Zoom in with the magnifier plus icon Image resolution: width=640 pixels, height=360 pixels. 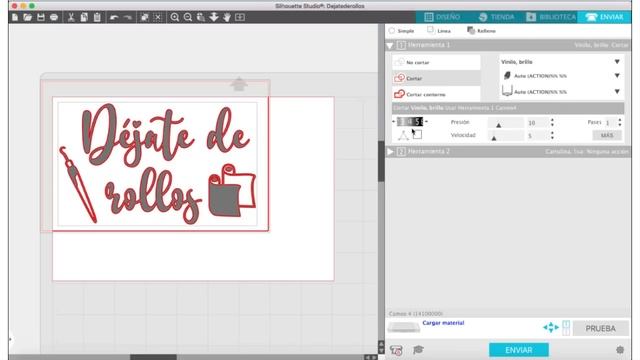pos(175,17)
